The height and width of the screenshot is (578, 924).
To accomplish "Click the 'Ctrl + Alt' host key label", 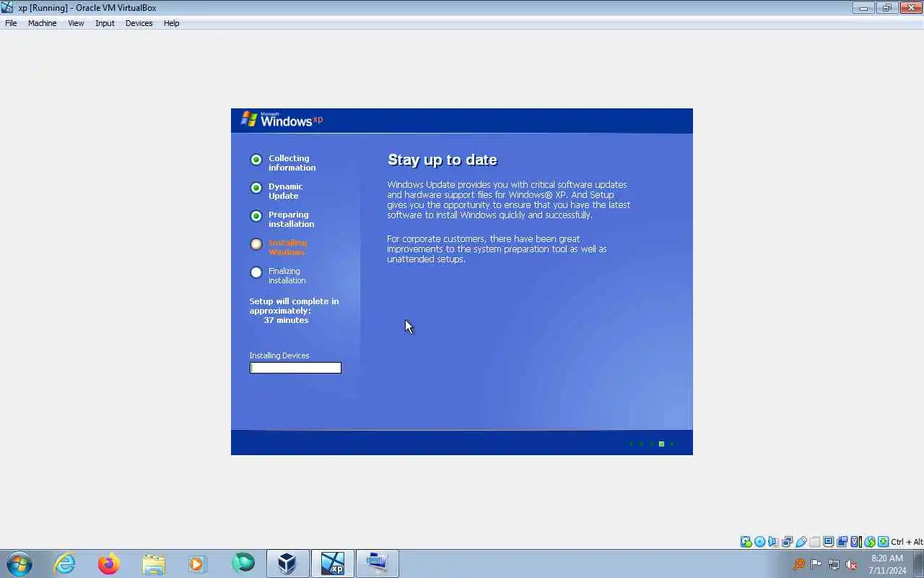I will (x=907, y=542).
